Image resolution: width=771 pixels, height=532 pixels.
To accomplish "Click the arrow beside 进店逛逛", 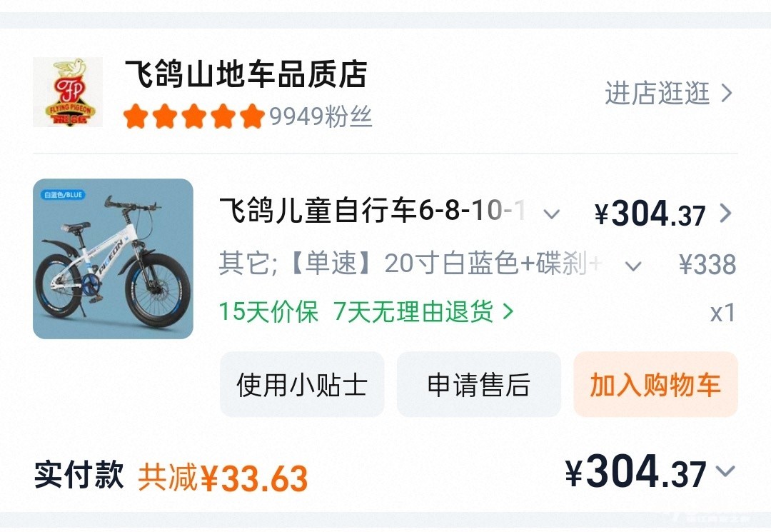I will click(x=727, y=93).
